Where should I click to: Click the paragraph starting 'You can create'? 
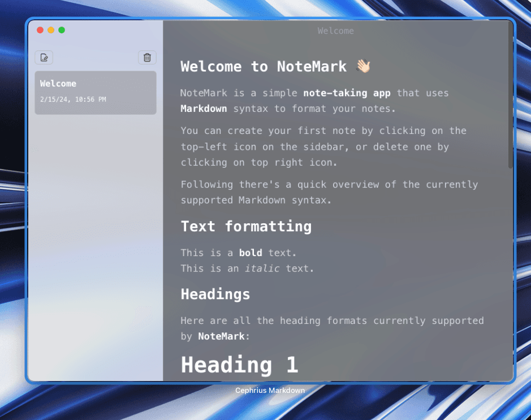coord(323,146)
